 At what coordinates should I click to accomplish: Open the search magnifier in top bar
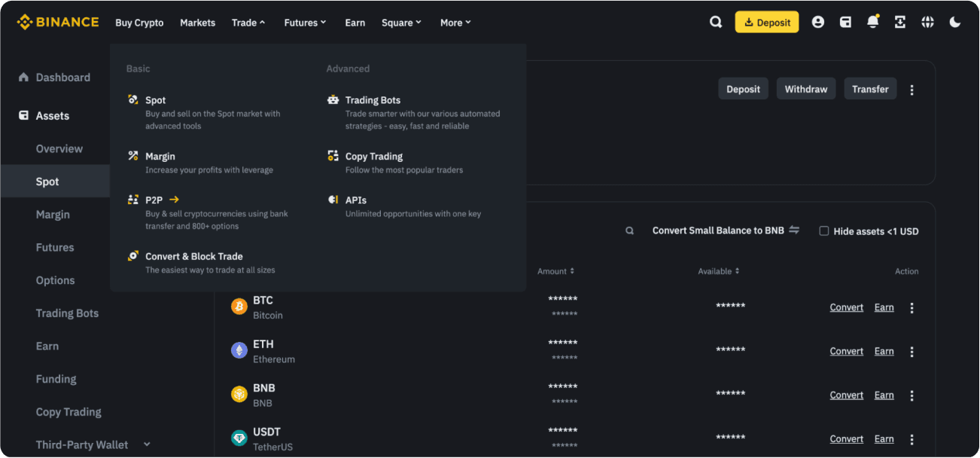point(716,22)
